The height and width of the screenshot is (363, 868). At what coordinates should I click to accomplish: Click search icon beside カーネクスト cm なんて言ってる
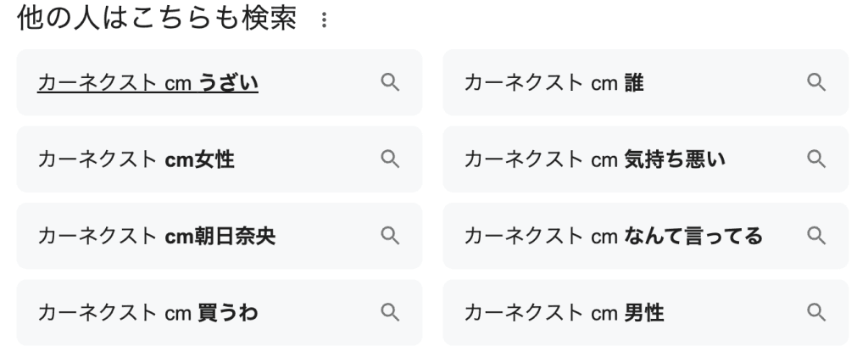click(816, 236)
